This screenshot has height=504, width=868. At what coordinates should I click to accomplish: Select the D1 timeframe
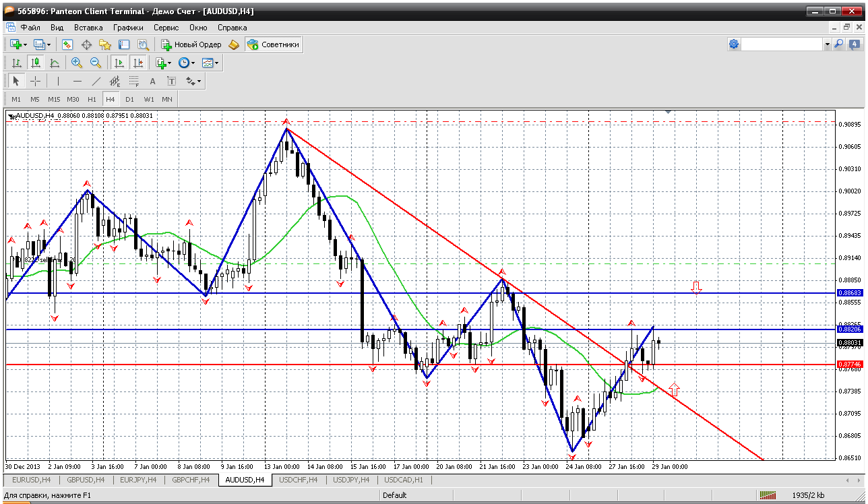point(129,99)
